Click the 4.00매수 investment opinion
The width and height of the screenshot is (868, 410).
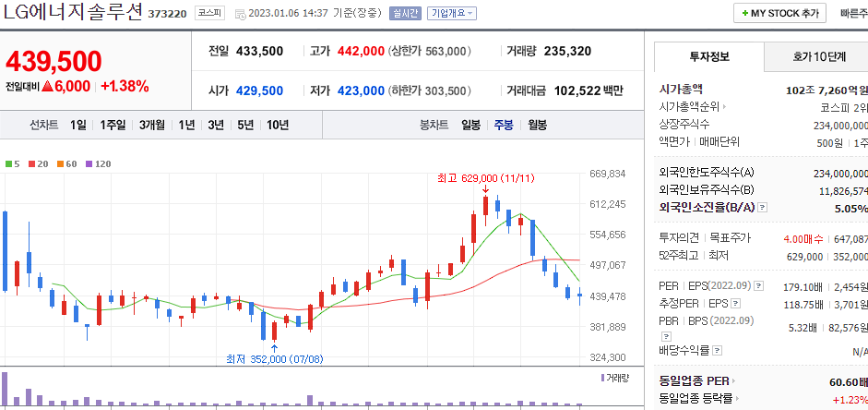(x=803, y=239)
